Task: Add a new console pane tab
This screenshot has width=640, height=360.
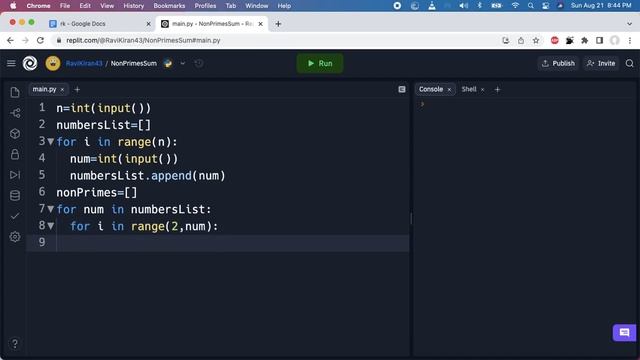Action: tap(497, 89)
